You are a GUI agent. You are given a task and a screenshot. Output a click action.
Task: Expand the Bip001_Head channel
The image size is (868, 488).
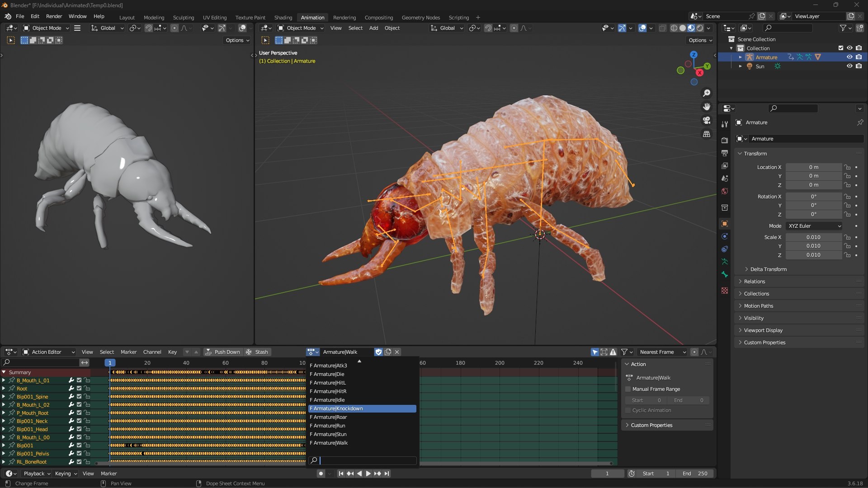pos(4,429)
